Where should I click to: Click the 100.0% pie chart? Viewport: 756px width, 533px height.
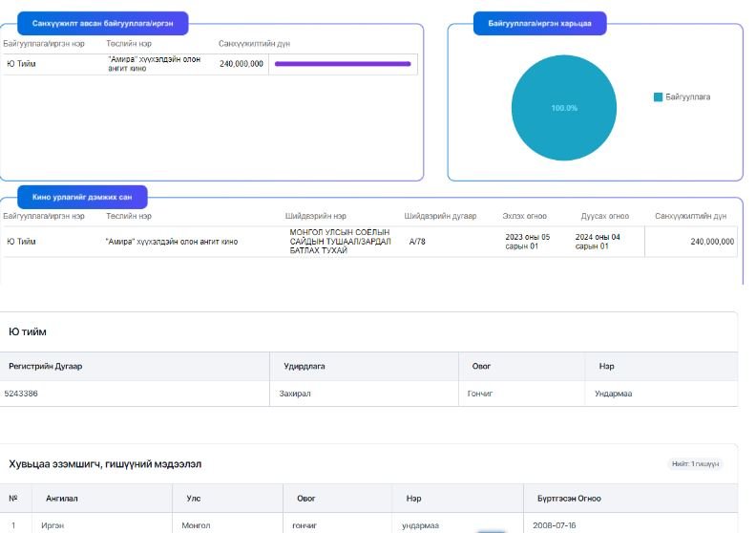pos(564,108)
